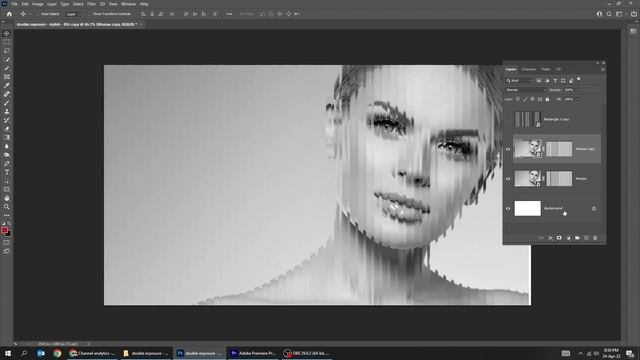Select the Lasso tool
Screen dimensions: 640x360
pyautogui.click(x=7, y=51)
